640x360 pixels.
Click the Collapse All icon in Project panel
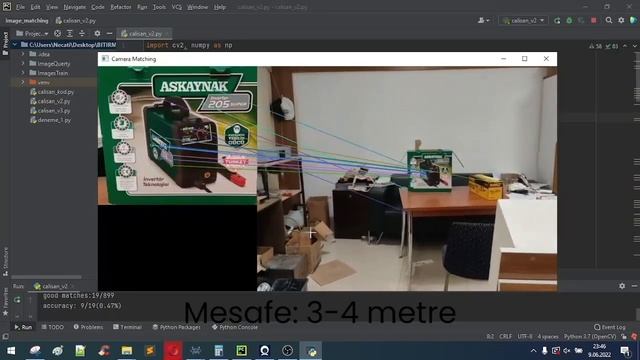point(82,33)
